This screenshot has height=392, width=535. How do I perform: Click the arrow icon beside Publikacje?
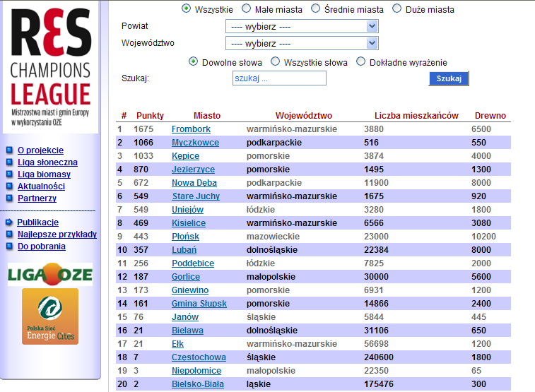click(x=9, y=222)
